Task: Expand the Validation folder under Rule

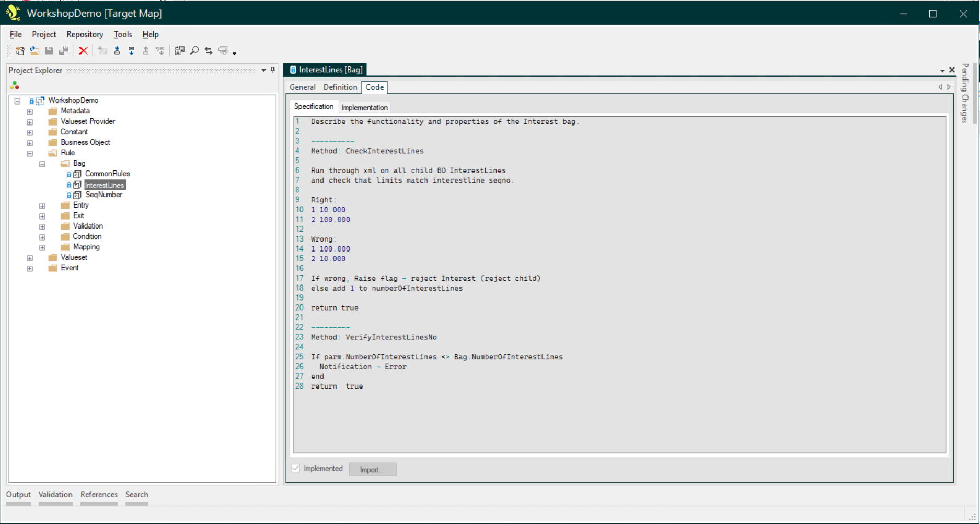Action: pyautogui.click(x=42, y=226)
